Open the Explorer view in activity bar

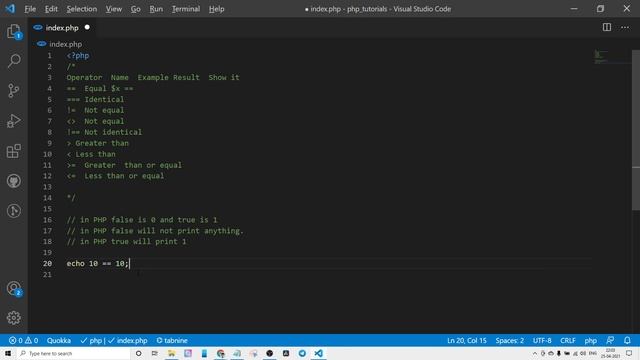[13, 31]
